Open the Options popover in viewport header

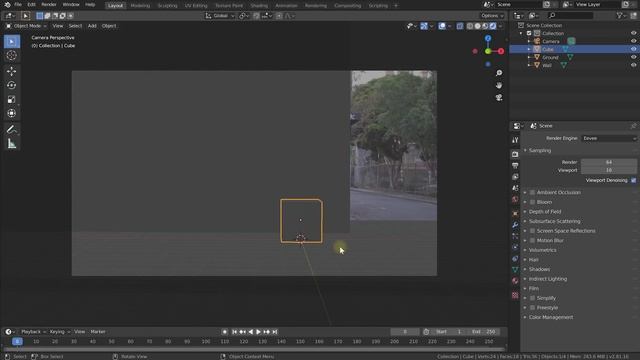tap(492, 16)
